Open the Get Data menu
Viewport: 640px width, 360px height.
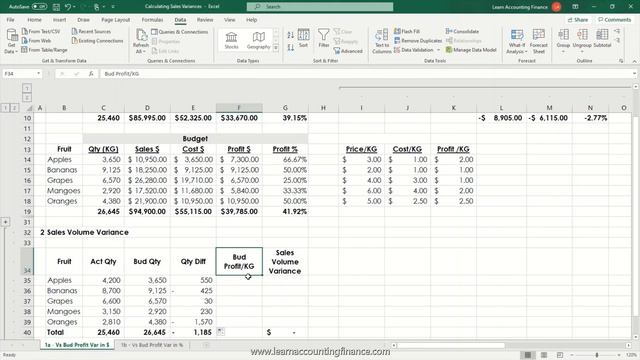(11, 41)
